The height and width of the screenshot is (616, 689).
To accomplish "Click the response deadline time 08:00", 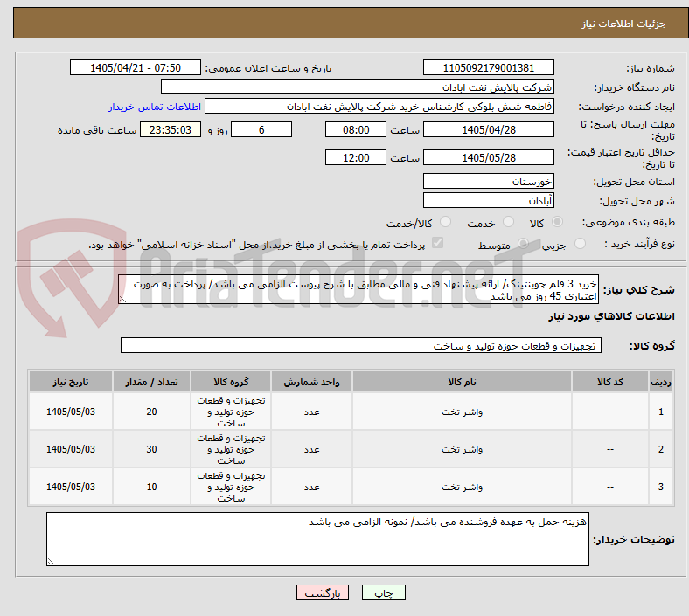I will click(356, 129).
